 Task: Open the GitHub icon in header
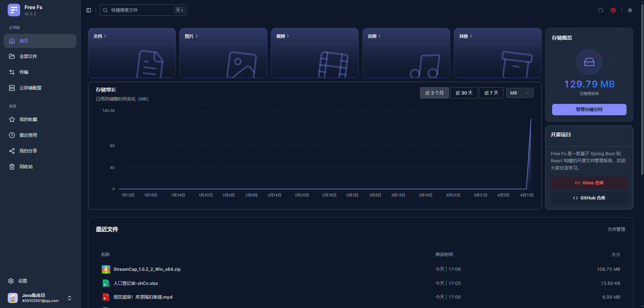point(600,10)
